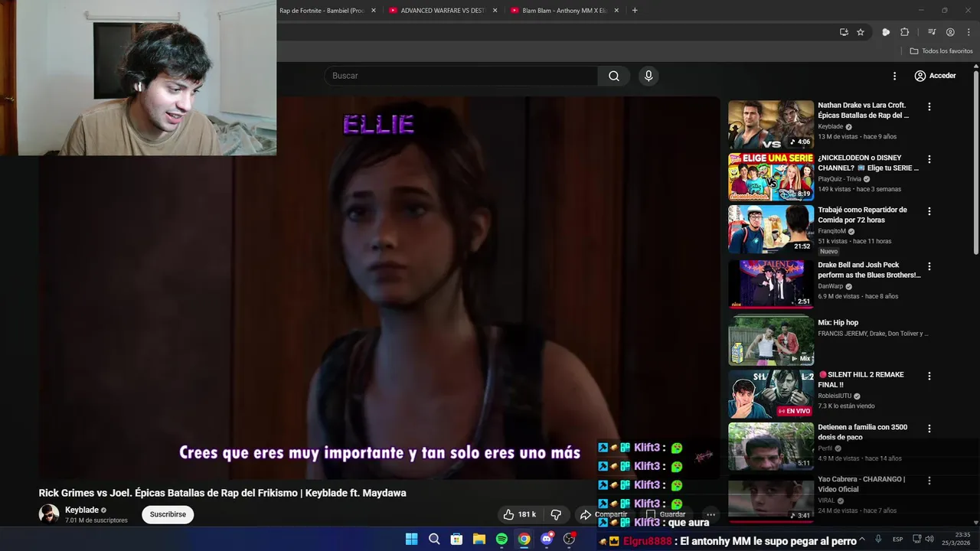Open Mix Hip hop thumbnail
980x551 pixels.
coord(771,339)
